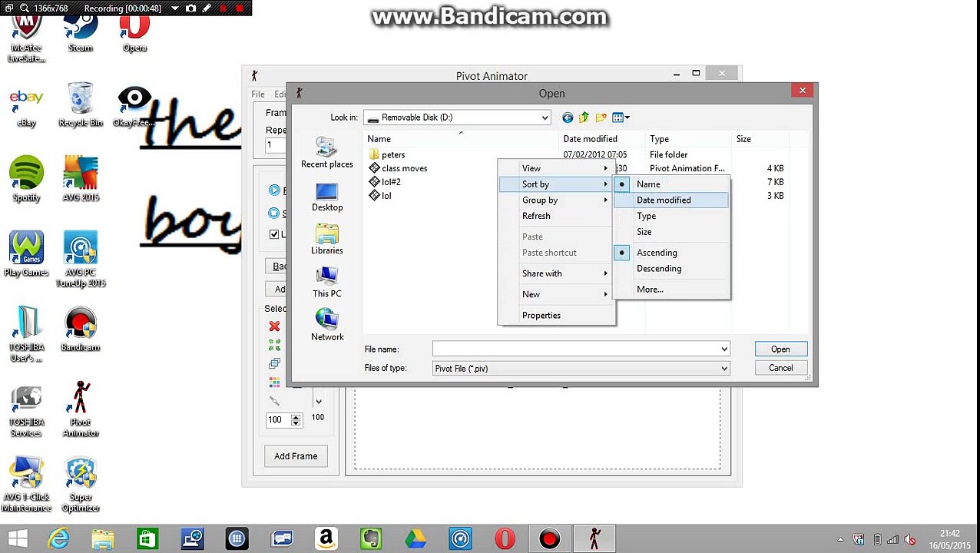Open Desktop location in dialog sidebar
Image resolution: width=980 pixels, height=553 pixels.
coord(327,197)
